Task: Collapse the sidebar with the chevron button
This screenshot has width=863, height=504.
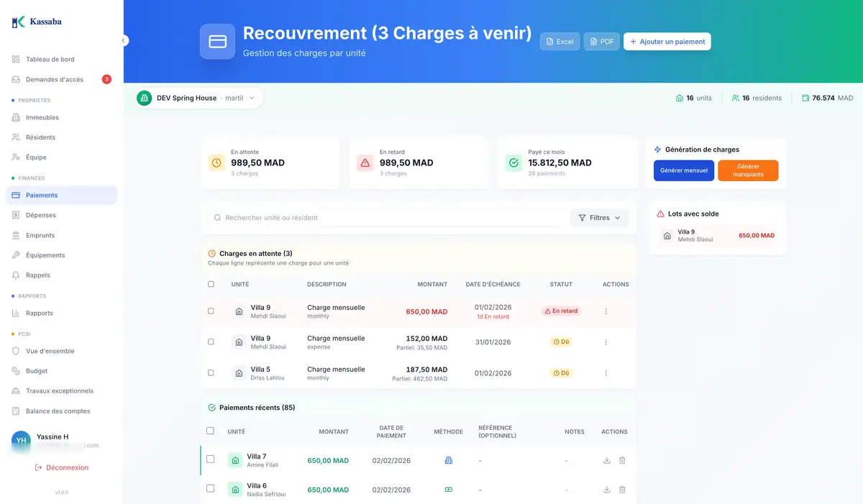Action: pyautogui.click(x=124, y=41)
